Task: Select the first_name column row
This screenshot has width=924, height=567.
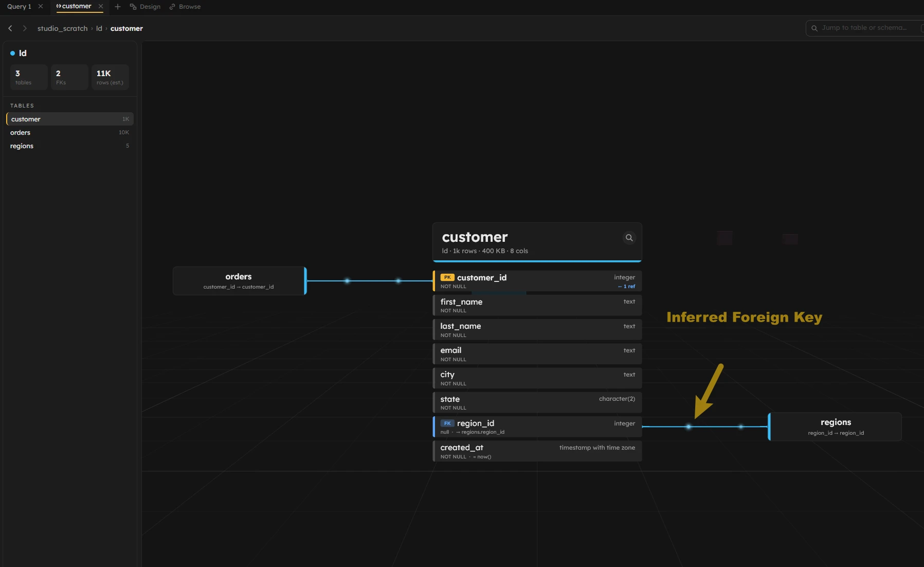Action: tap(537, 305)
